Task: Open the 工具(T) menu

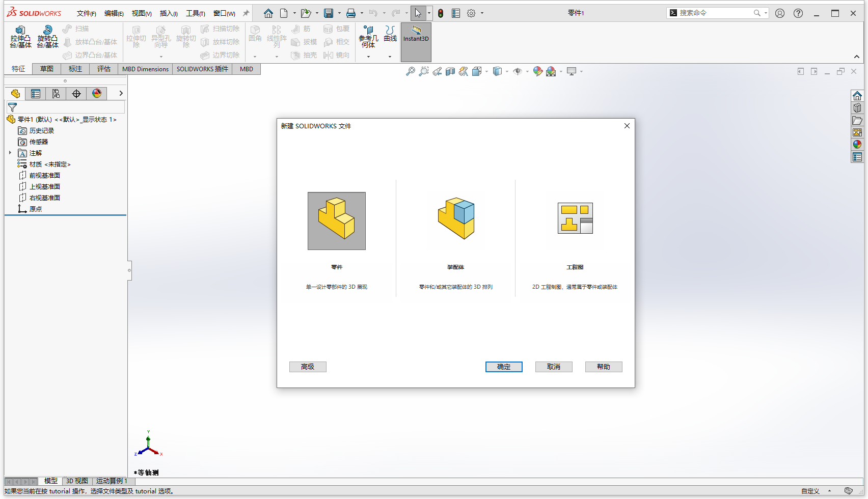Action: pos(196,13)
